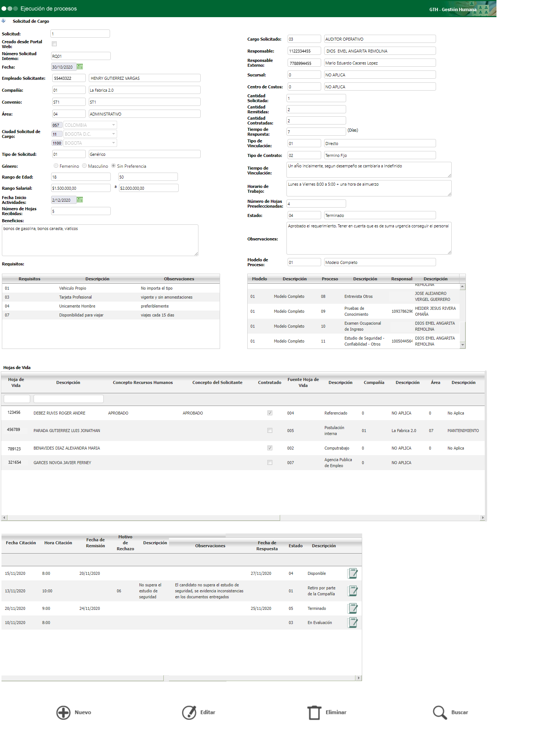Select the Femenino gender radio button
This screenshot has height=756, width=536.
click(56, 166)
